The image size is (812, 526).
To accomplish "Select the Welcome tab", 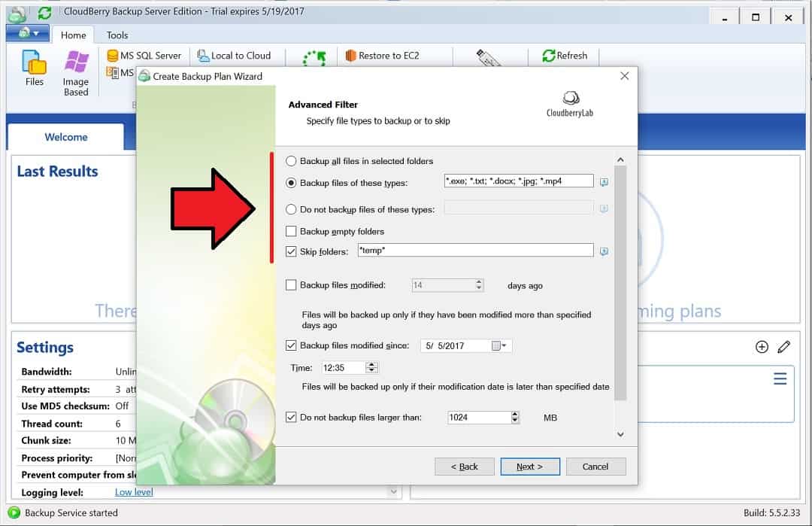I will coord(65,137).
